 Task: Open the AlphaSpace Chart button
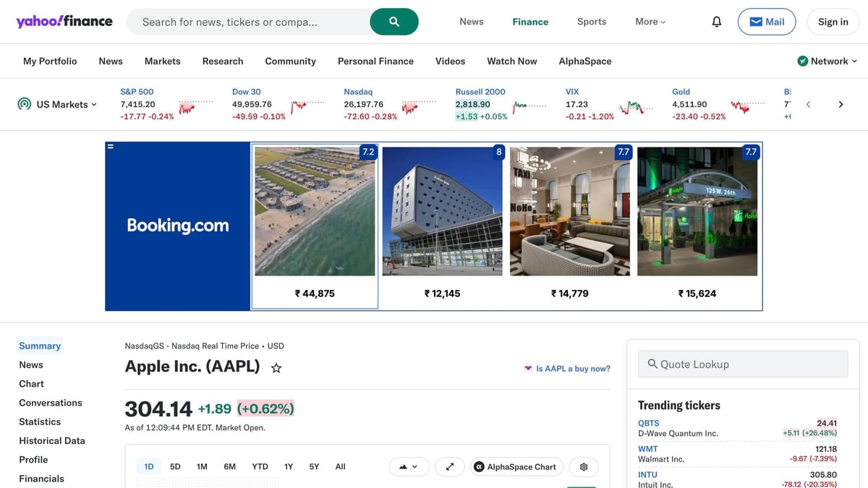(x=516, y=467)
